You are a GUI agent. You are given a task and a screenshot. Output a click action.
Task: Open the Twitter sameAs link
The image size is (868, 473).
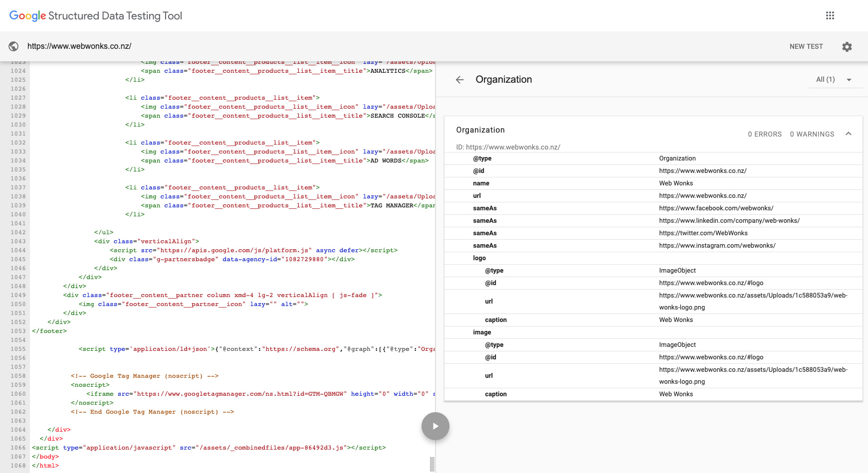(x=703, y=233)
